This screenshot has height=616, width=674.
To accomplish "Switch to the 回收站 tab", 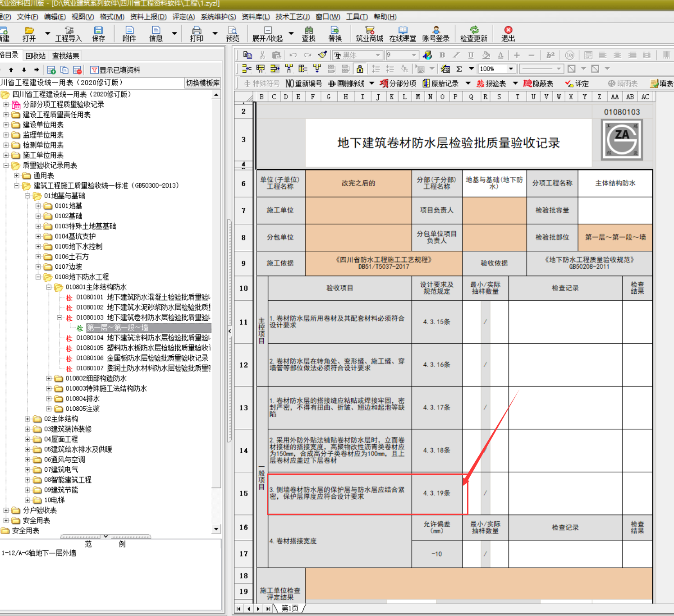I will coord(36,56).
